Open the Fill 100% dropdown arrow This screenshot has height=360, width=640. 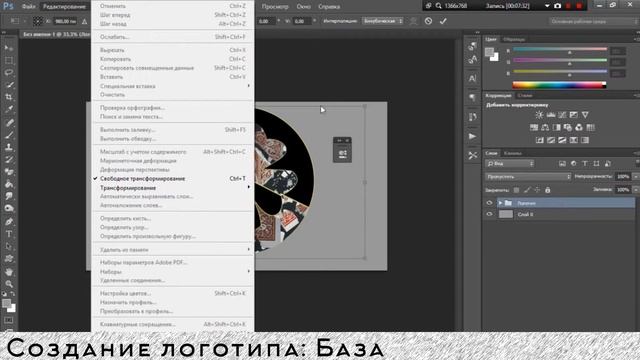pyautogui.click(x=635, y=190)
